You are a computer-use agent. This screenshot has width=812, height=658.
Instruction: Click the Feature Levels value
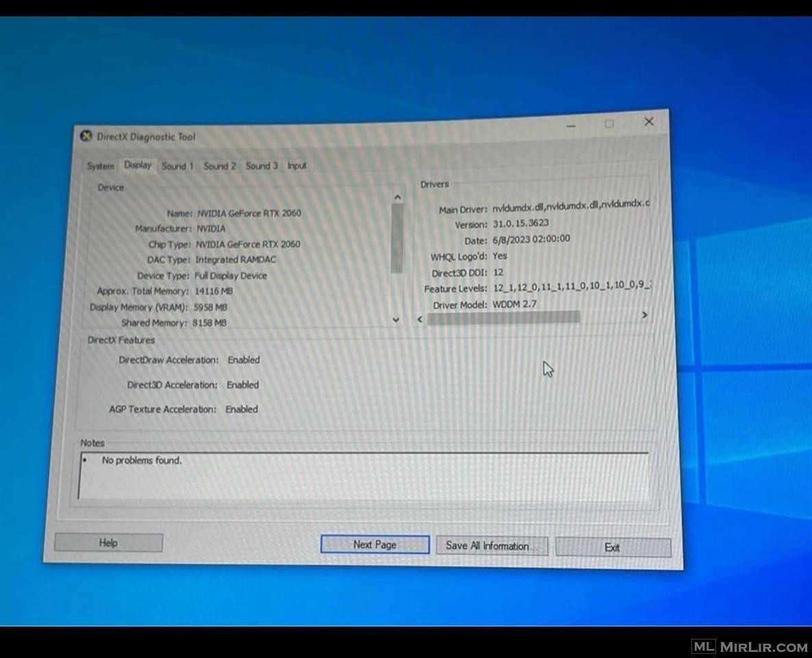tap(572, 286)
